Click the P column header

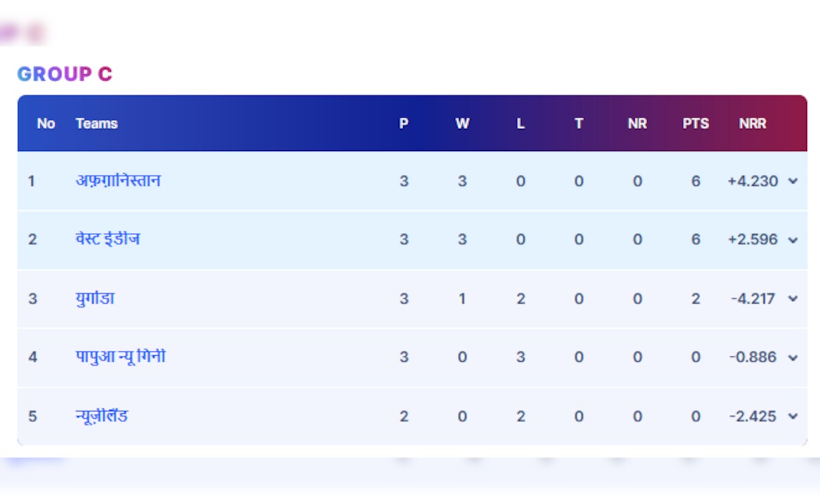click(404, 124)
